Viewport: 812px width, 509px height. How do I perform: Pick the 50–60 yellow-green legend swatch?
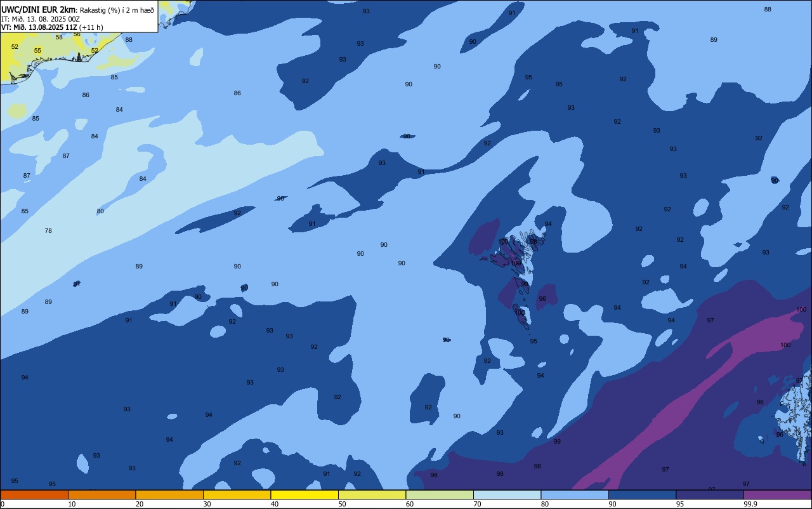pos(372,494)
